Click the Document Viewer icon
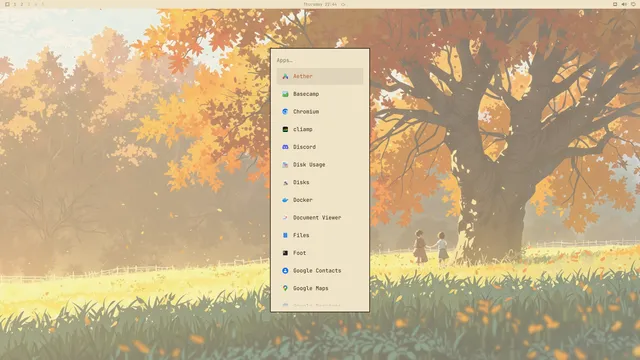The height and width of the screenshot is (360, 640). coord(285,218)
